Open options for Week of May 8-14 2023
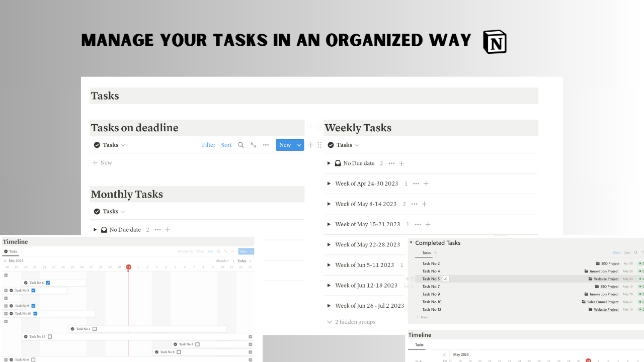 [x=415, y=204]
